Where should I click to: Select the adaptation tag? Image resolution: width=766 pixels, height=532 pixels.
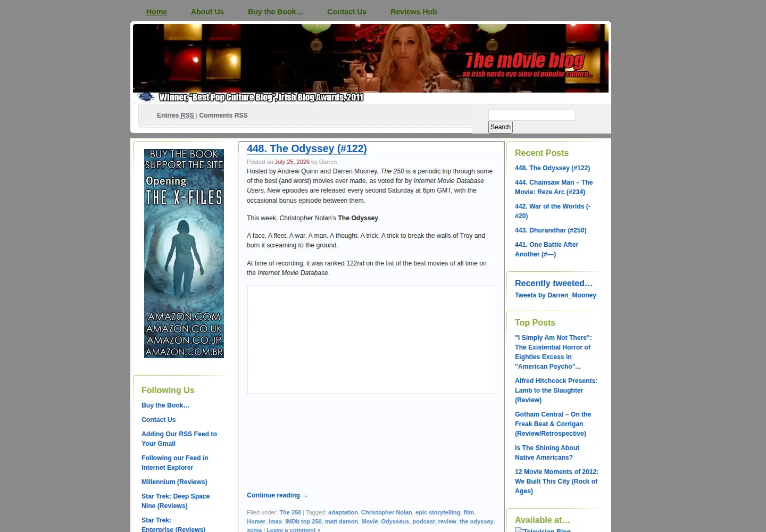pyautogui.click(x=343, y=512)
